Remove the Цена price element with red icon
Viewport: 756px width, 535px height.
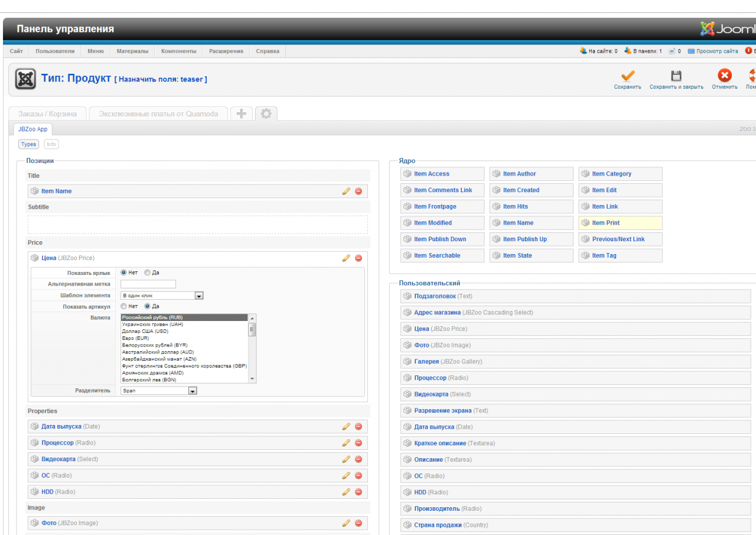(x=359, y=258)
